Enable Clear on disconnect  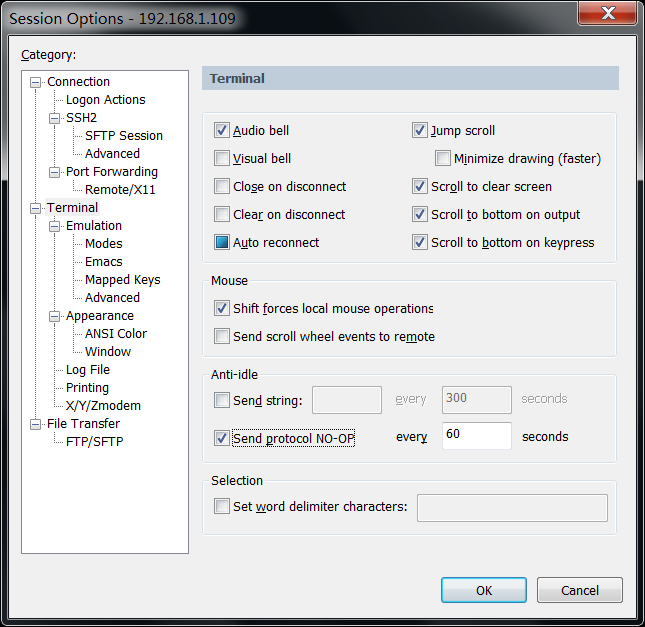pos(222,214)
